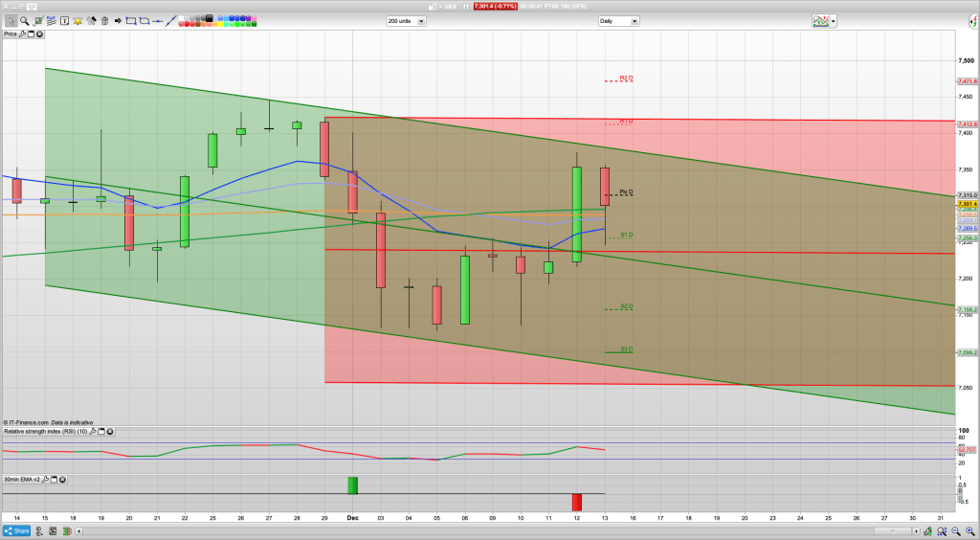Zoom out using bottom magnifier
This screenshot has height=540, width=980.
(x=956, y=531)
